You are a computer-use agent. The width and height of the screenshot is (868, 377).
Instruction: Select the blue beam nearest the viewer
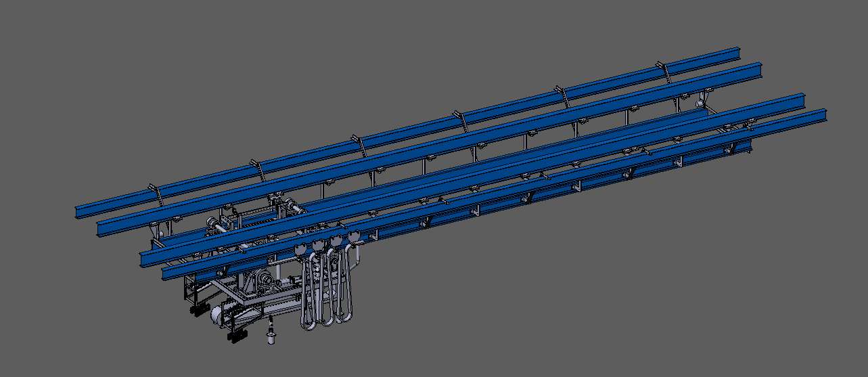[495, 194]
